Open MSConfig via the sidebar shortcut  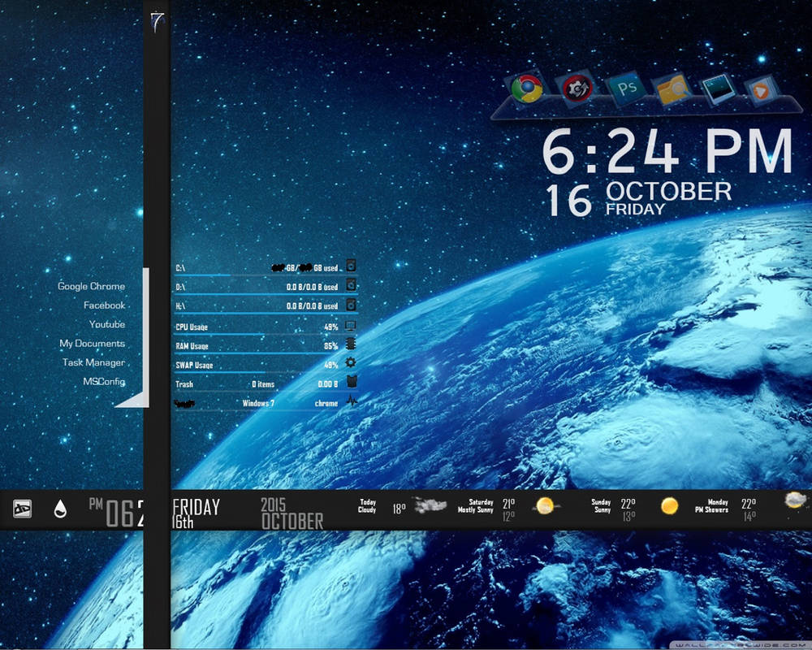pos(102,382)
